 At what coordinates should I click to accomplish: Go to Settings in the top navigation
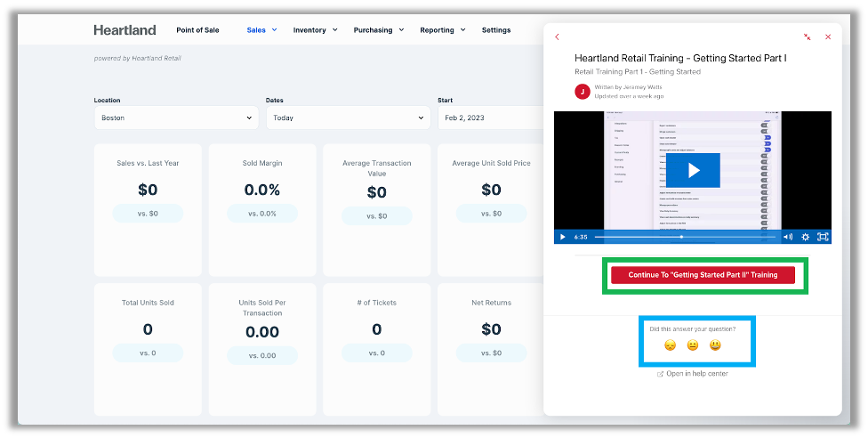496,30
